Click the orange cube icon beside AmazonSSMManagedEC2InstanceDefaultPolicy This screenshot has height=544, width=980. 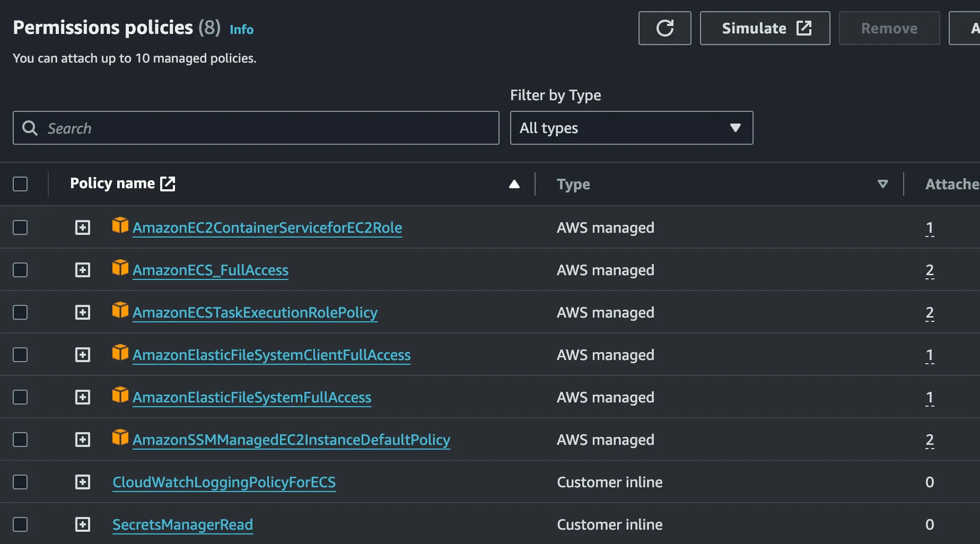(120, 437)
